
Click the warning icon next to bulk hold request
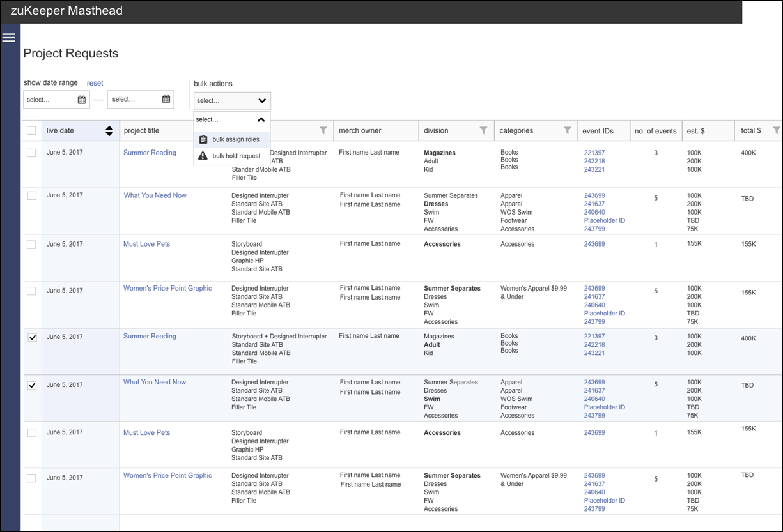click(x=202, y=155)
